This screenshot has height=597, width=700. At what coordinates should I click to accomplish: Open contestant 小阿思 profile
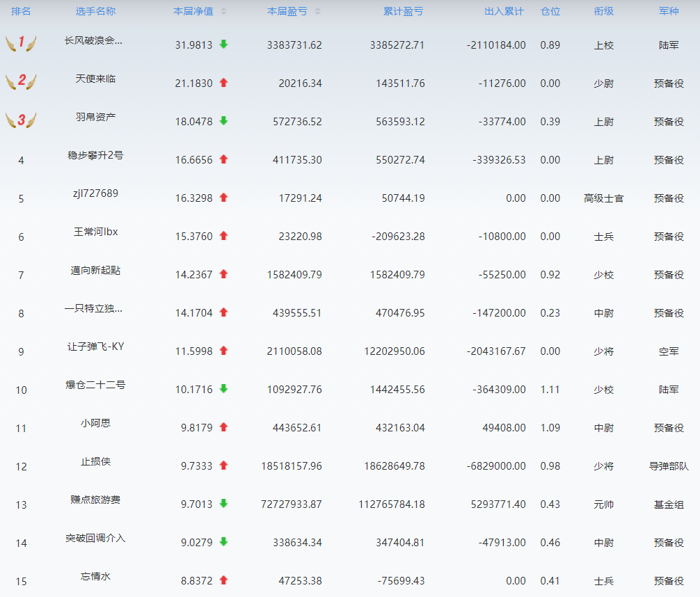coord(95,423)
